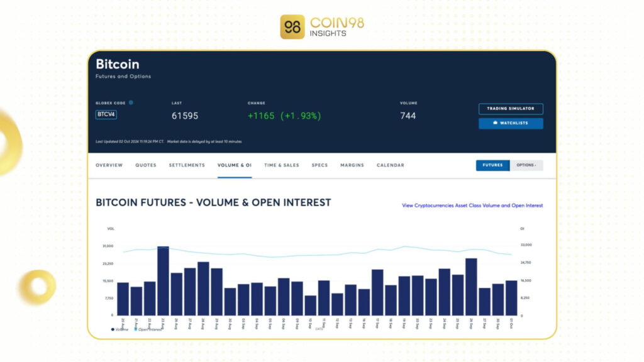Click the Globex Code info icon
Image resolution: width=644 pixels, height=362 pixels.
pyautogui.click(x=131, y=102)
